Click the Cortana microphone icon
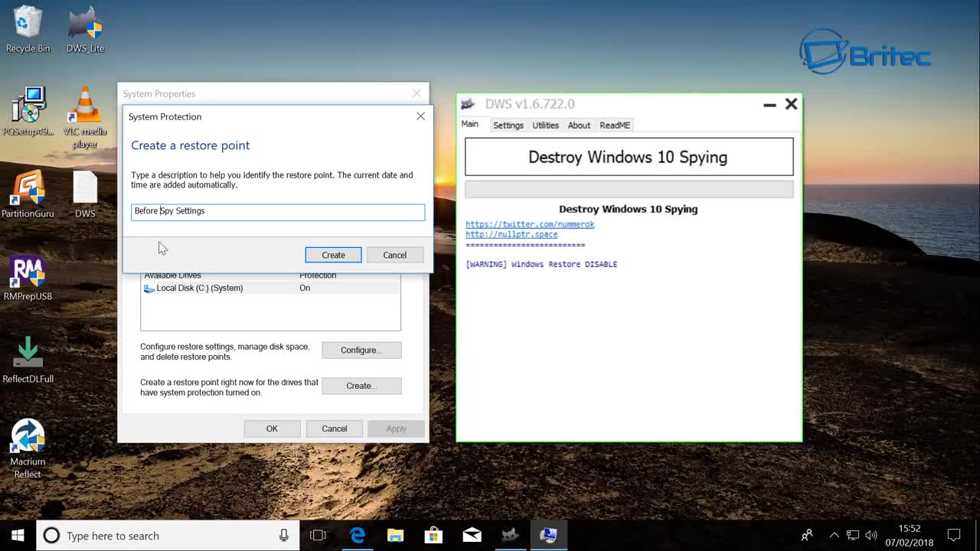Screen dimensions: 980x551 [284, 536]
